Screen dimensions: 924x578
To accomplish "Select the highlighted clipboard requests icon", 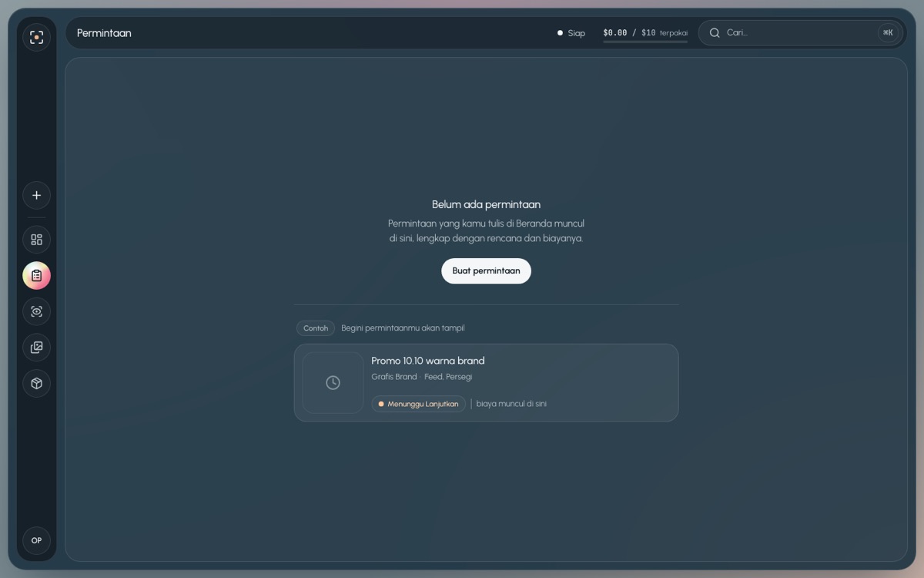I will [x=36, y=276].
